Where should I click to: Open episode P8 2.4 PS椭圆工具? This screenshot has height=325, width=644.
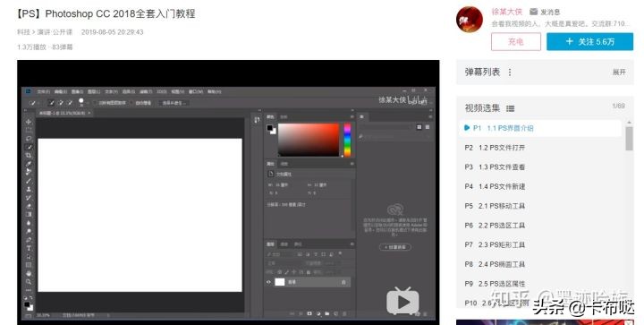coord(495,264)
